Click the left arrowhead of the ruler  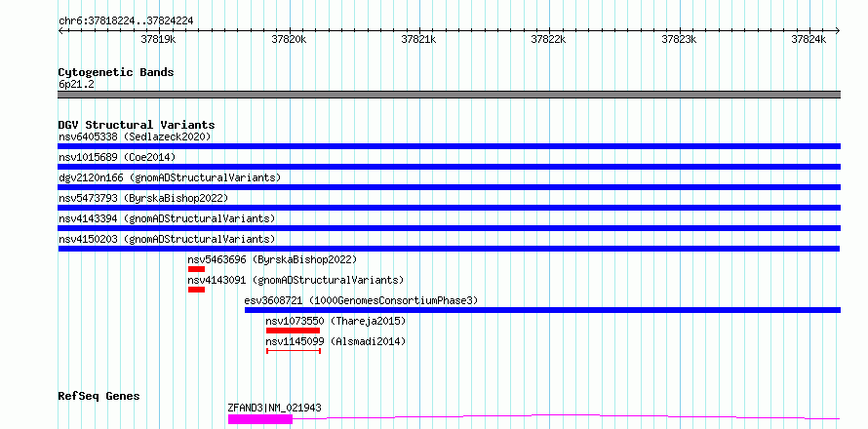click(x=60, y=30)
